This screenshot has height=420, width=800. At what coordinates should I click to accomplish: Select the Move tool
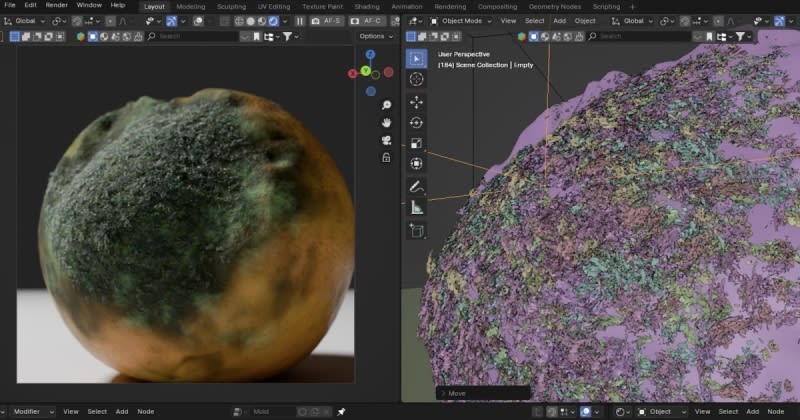(416, 102)
